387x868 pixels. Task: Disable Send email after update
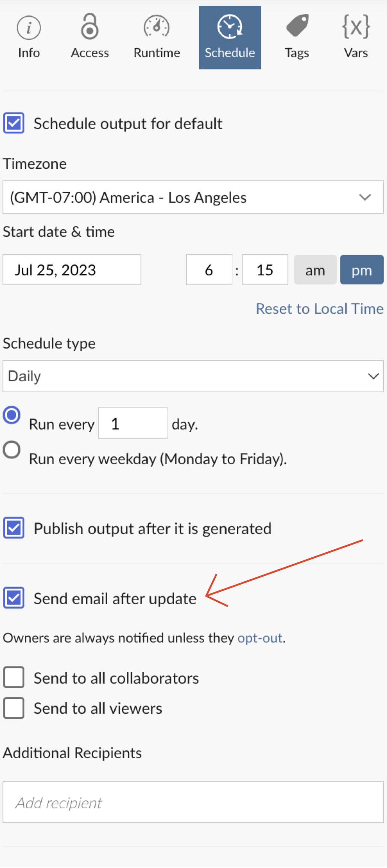14,598
